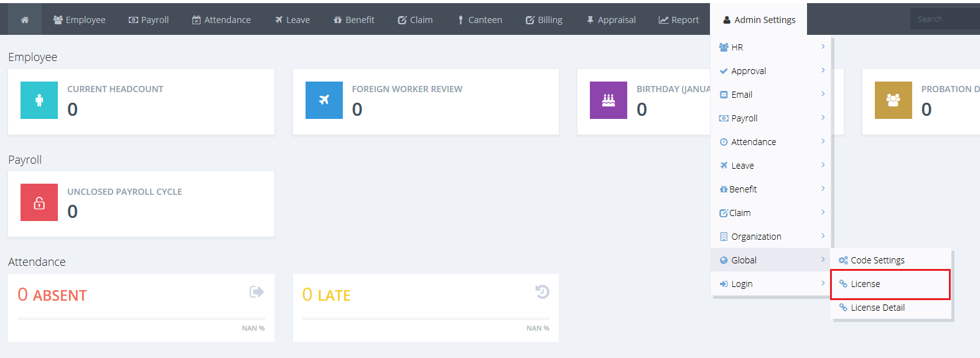The height and width of the screenshot is (358, 980).
Task: Select License from the Global submenu
Action: point(866,284)
